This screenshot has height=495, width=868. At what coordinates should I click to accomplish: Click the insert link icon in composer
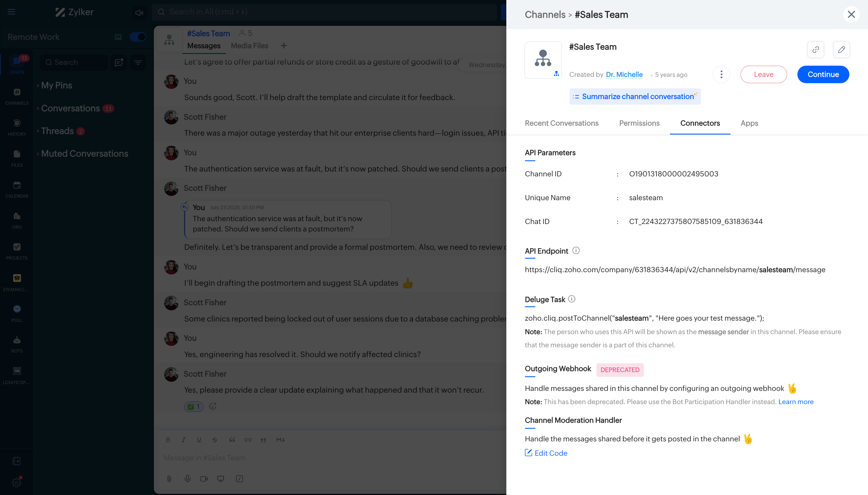click(x=248, y=440)
